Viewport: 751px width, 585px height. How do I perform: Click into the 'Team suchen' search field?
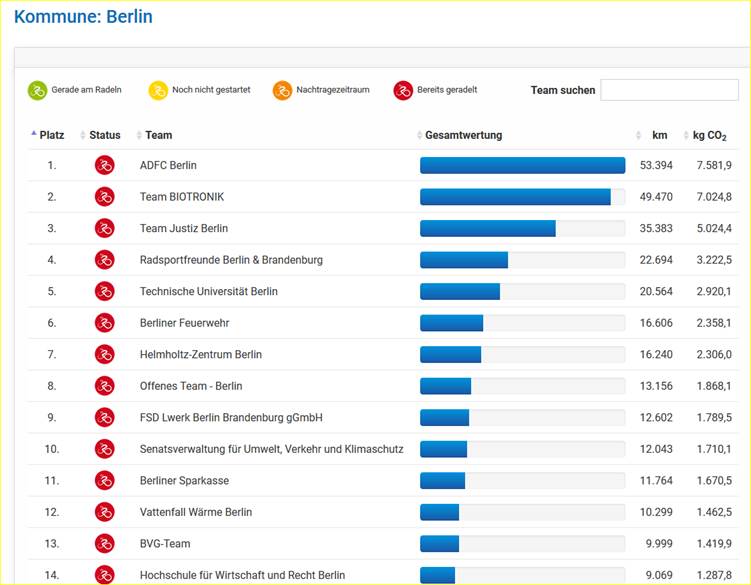click(x=669, y=90)
